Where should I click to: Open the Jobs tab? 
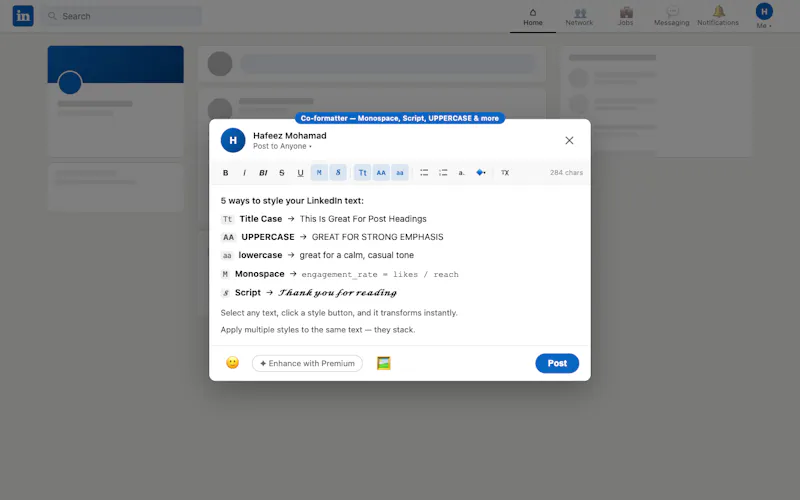(x=626, y=17)
